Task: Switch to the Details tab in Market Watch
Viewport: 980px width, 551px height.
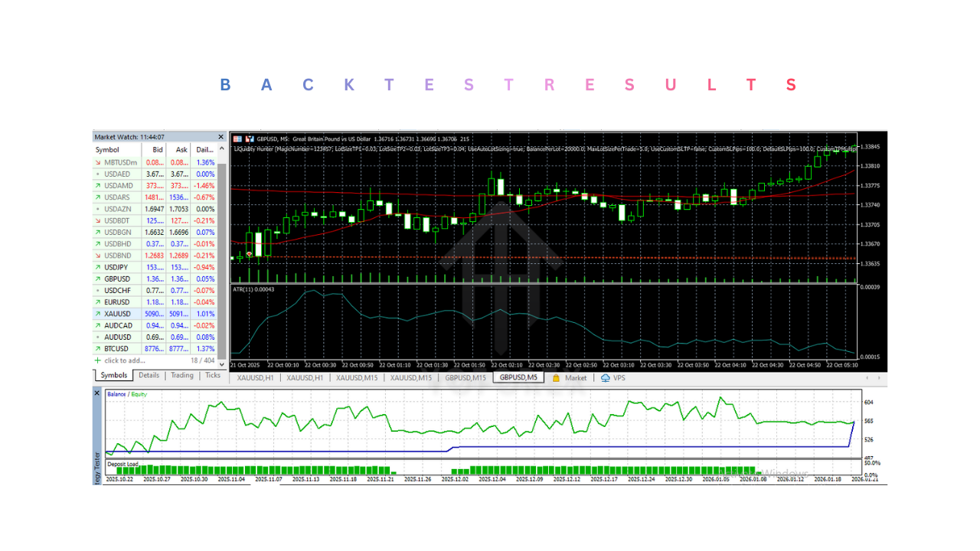Action: (149, 375)
